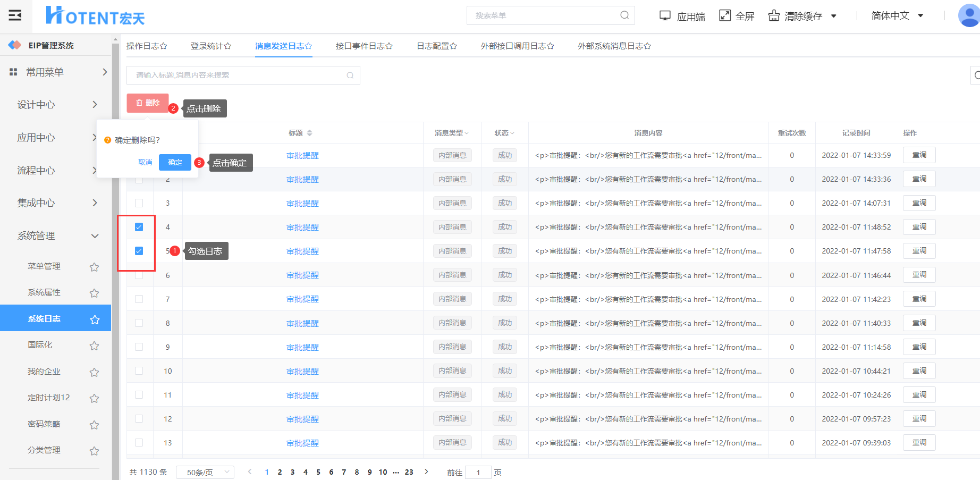Viewport: 980px width, 480px height.
Task: Click the sort icon on 标题 column
Action: [309, 133]
